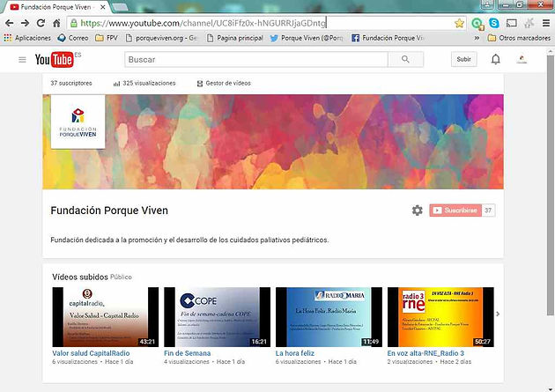Image resolution: width=555 pixels, height=392 pixels.
Task: Bookmark this page with the star icon
Action: pyautogui.click(x=459, y=24)
